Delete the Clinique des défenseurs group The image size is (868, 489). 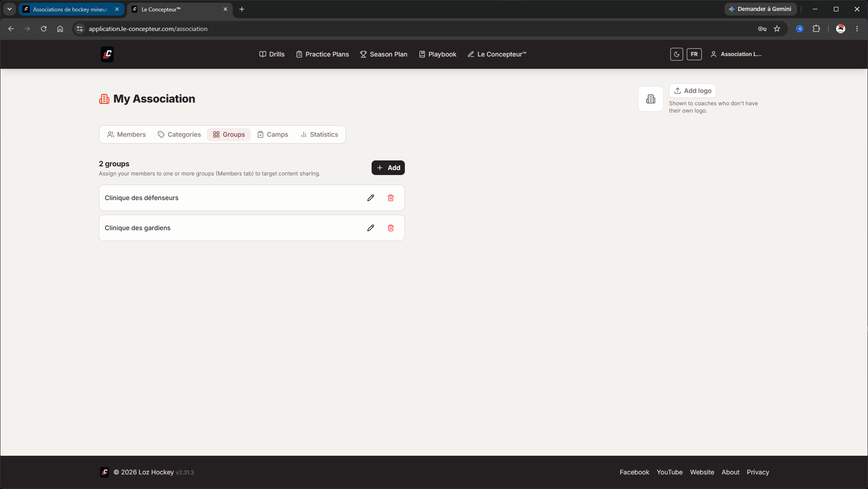point(391,198)
